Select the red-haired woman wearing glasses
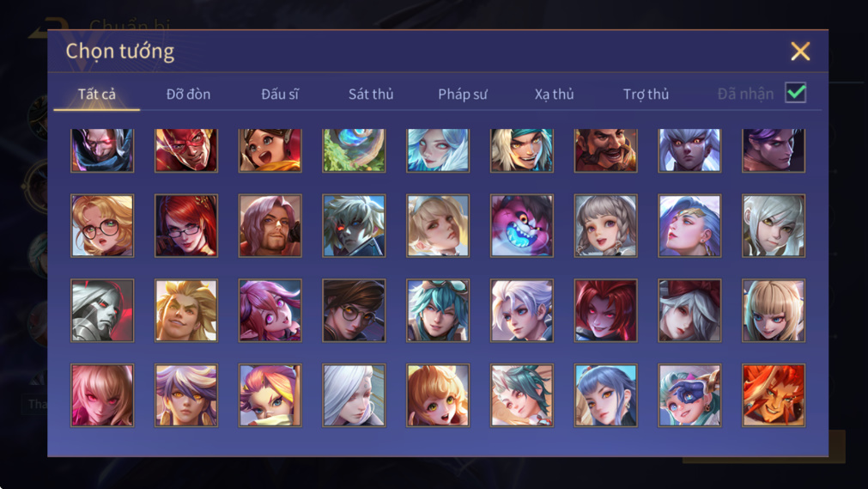Image resolution: width=868 pixels, height=489 pixels. pos(186,226)
